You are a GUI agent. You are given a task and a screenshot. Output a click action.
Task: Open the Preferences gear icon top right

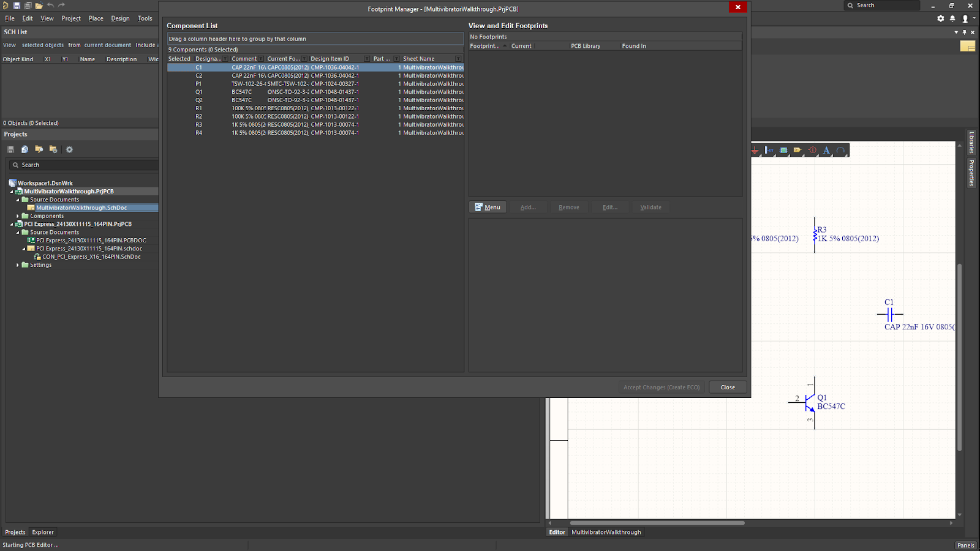[x=941, y=18]
